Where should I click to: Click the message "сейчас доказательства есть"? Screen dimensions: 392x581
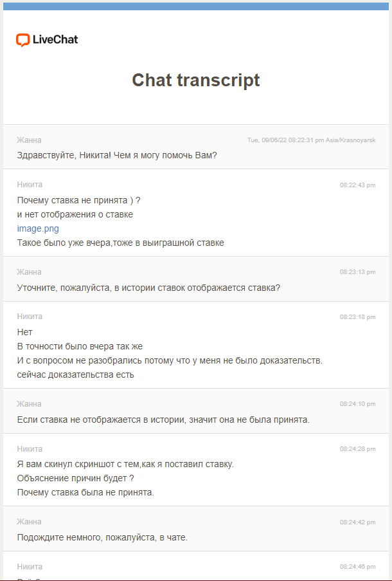[76, 374]
